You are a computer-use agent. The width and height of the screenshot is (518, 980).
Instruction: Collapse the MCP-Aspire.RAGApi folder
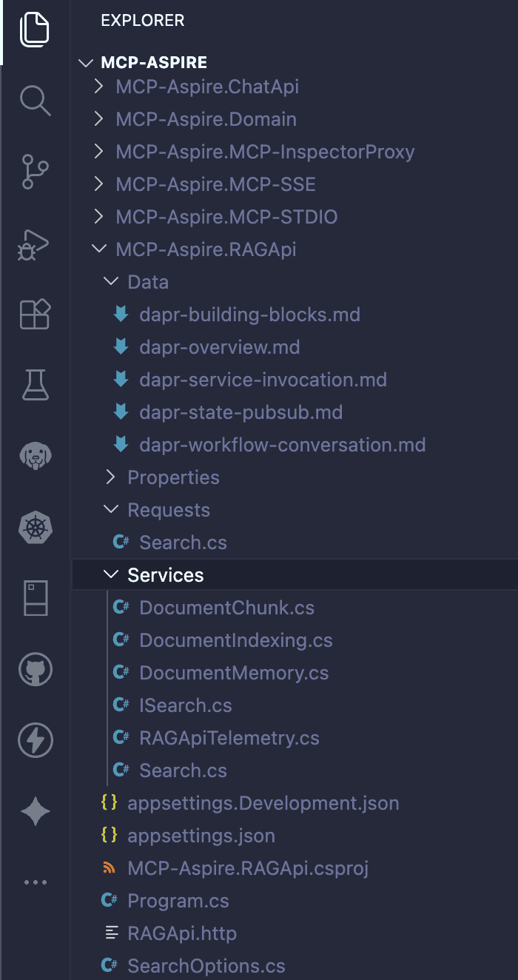pyautogui.click(x=98, y=249)
